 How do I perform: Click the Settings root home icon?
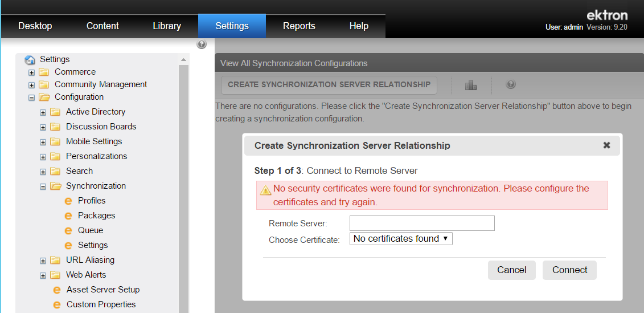[30, 60]
